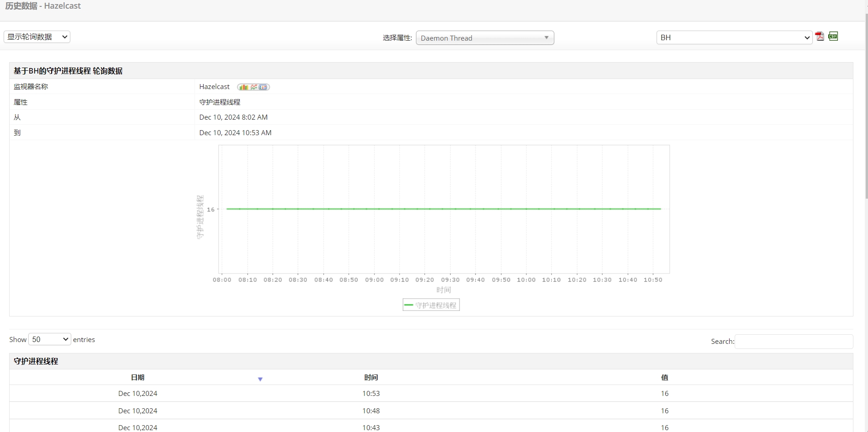Click the value 16 in the 10:53 row
The image size is (868, 432).
click(664, 394)
